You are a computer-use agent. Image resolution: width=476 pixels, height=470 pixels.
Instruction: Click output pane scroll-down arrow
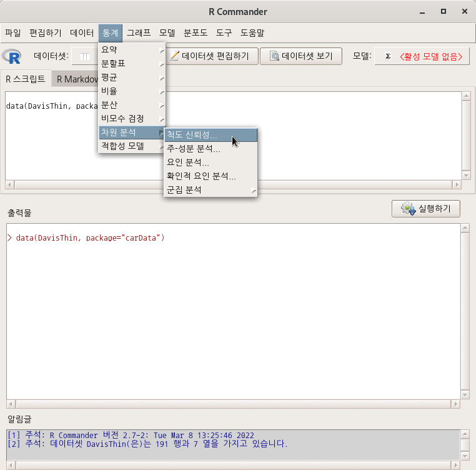point(465,395)
